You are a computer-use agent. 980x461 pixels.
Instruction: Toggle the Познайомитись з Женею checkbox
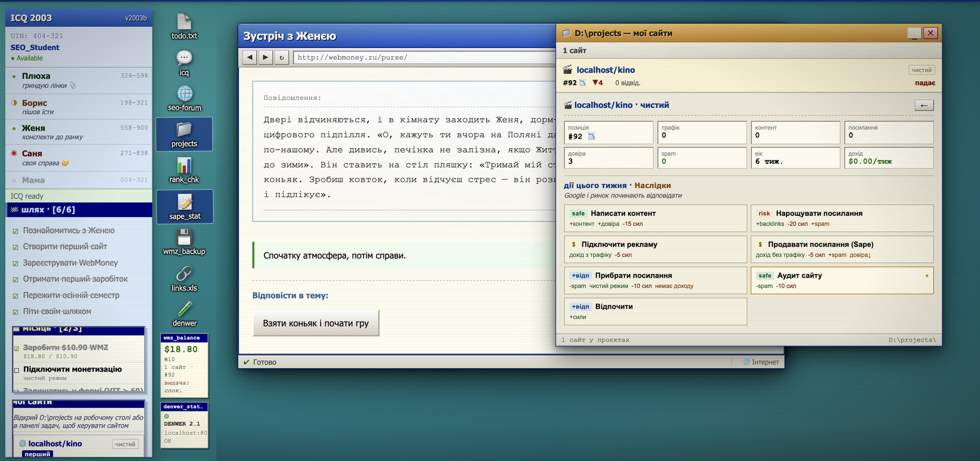(x=16, y=231)
